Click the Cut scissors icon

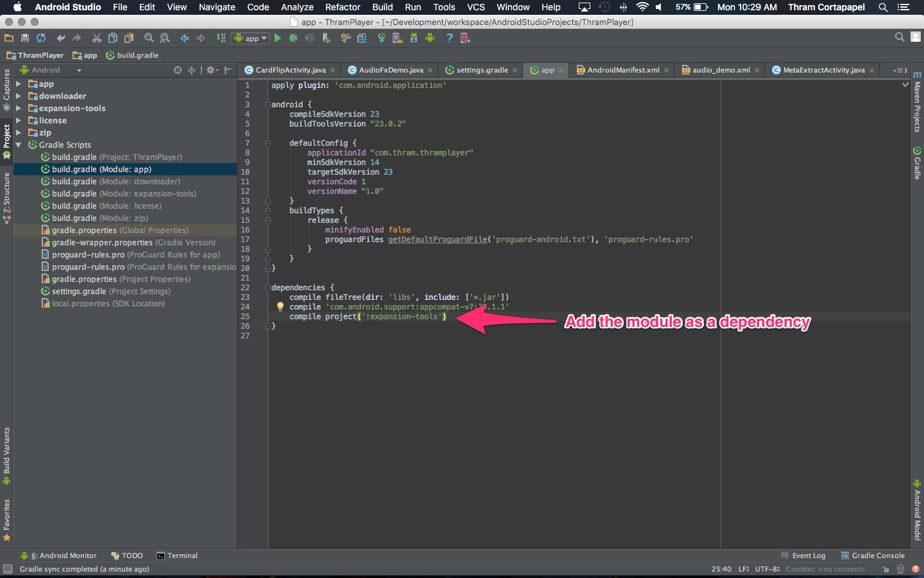click(x=97, y=38)
